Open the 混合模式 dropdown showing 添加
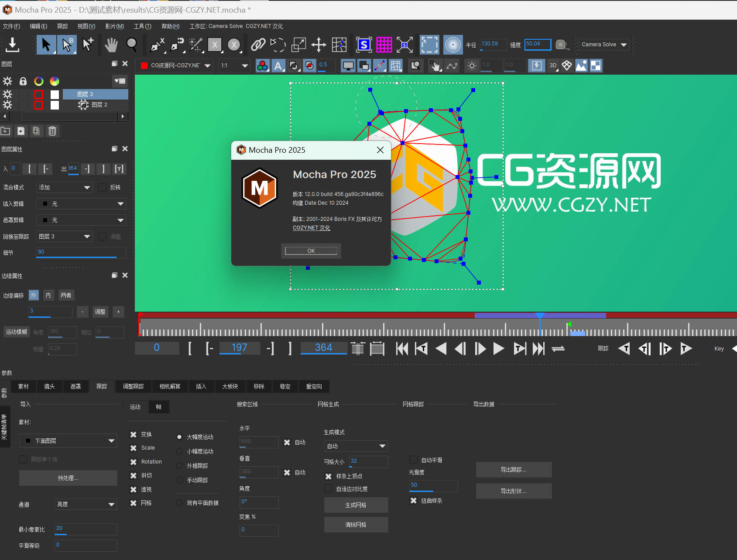Image resolution: width=737 pixels, height=560 pixels. click(64, 188)
